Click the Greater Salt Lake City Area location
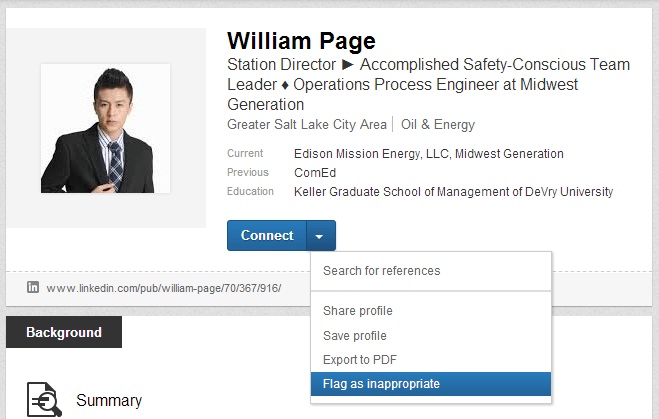The width and height of the screenshot is (659, 419). pyautogui.click(x=307, y=125)
